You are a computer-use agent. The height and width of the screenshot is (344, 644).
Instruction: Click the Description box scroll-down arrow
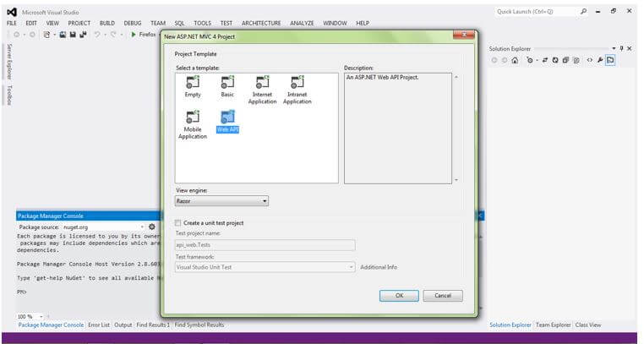coord(456,180)
